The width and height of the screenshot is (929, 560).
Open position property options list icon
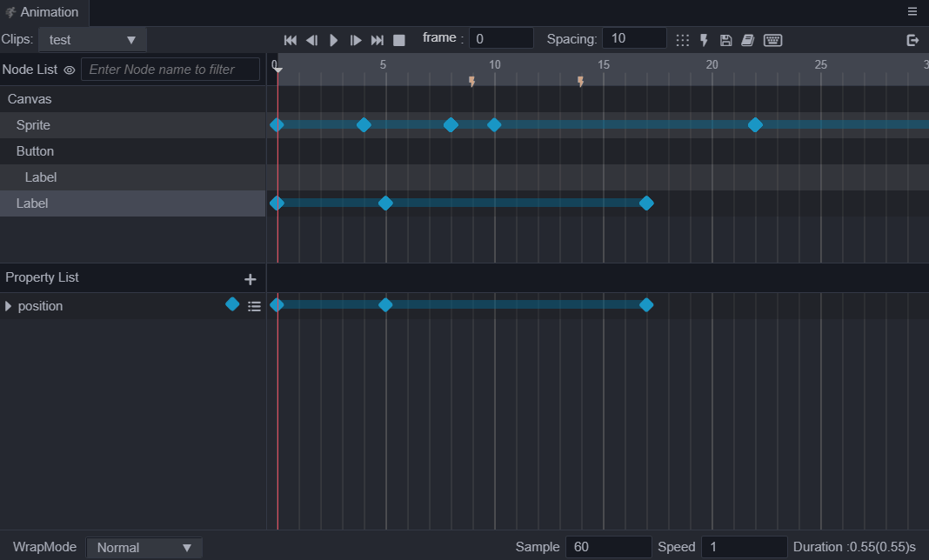point(254,306)
